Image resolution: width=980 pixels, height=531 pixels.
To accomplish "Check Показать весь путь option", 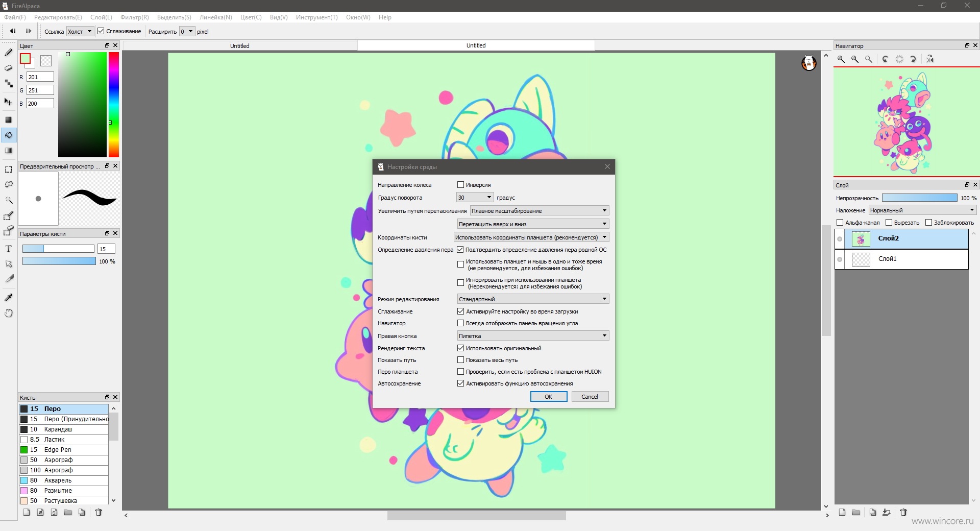I will [460, 360].
